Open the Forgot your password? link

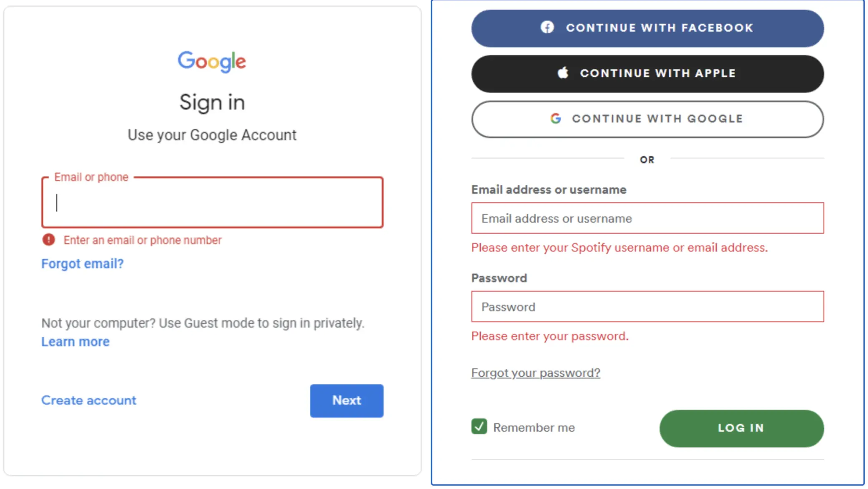coord(536,373)
